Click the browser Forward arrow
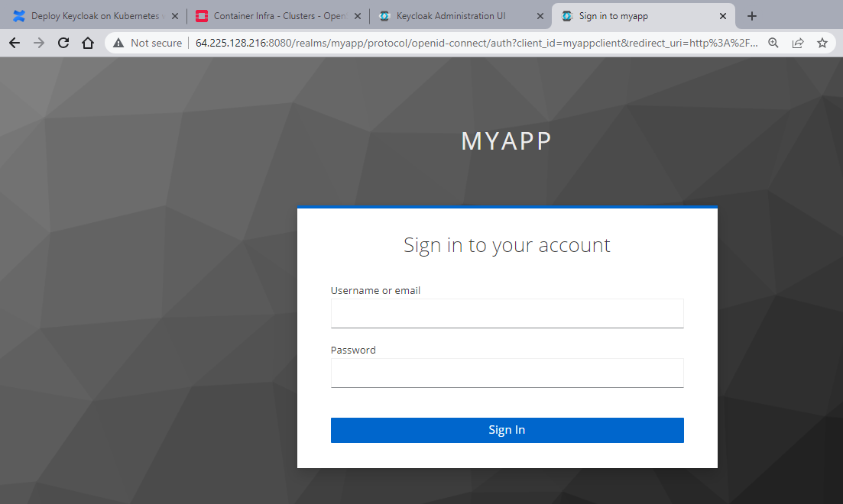The image size is (843, 504). (x=39, y=44)
